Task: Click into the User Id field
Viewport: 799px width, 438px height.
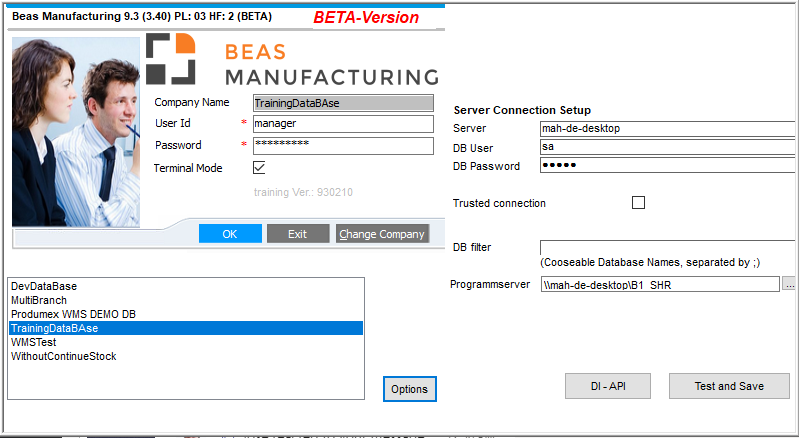Action: (342, 124)
